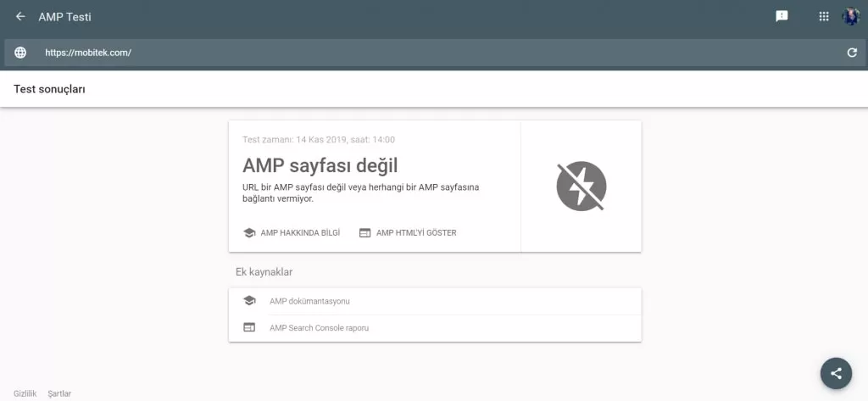868x401 pixels.
Task: Click the test time text 14 Kas 2019
Action: coord(319,140)
